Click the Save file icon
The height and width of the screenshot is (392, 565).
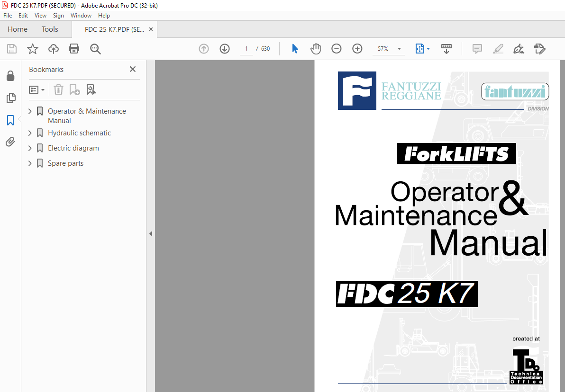tap(12, 49)
